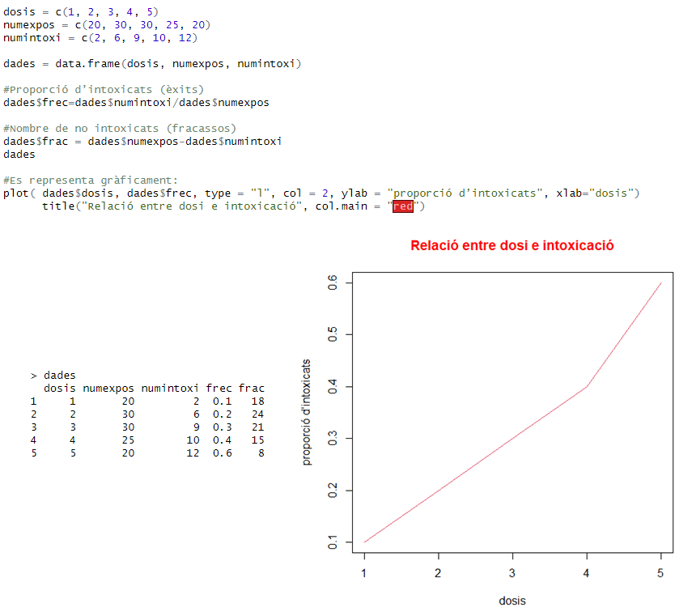The width and height of the screenshot is (692, 616).
Task: Click frec value 0.6 in the table
Action: 222,453
